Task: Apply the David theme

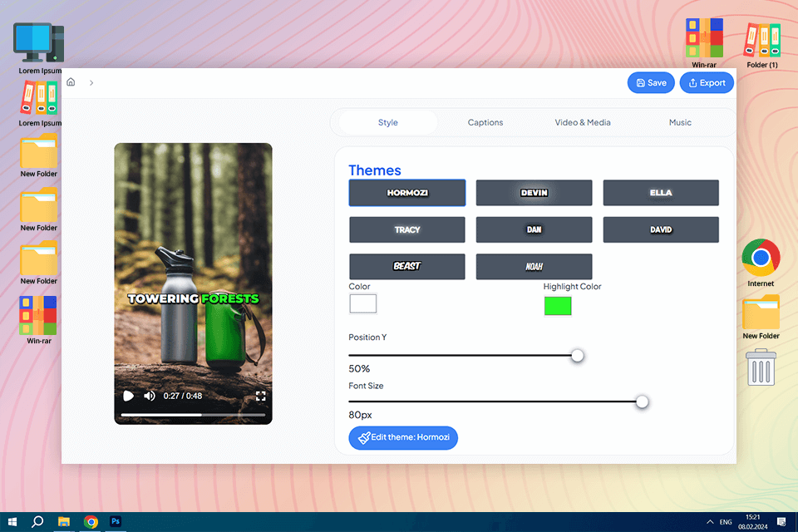Action: point(661,229)
